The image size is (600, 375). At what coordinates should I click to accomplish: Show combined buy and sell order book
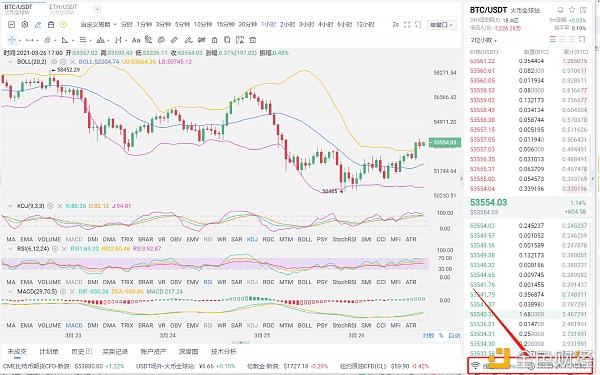tap(553, 39)
